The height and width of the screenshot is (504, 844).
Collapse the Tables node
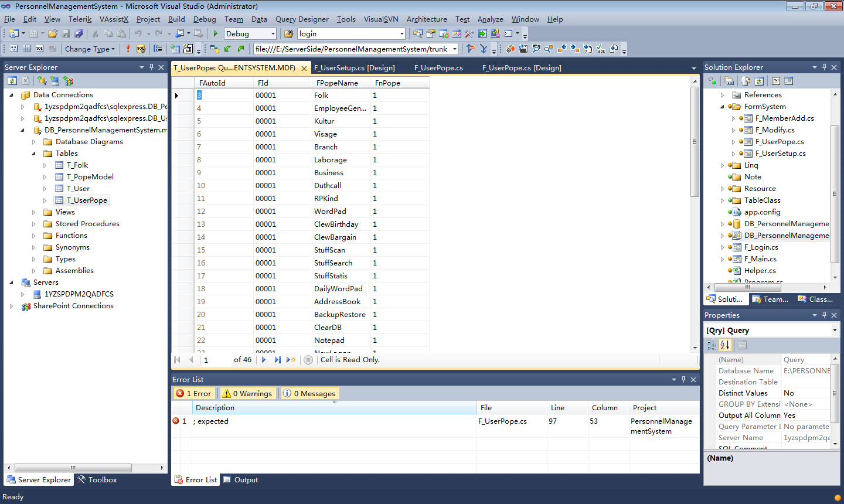pos(34,154)
